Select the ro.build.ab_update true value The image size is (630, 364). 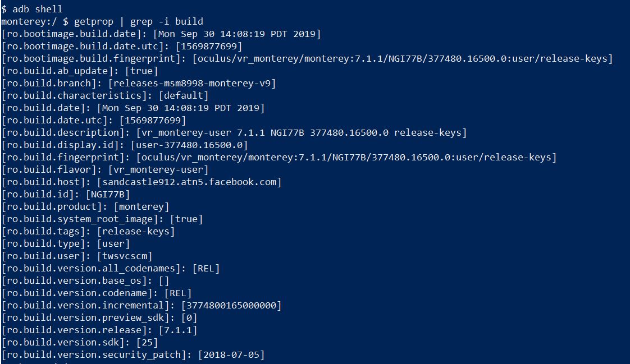tap(141, 71)
